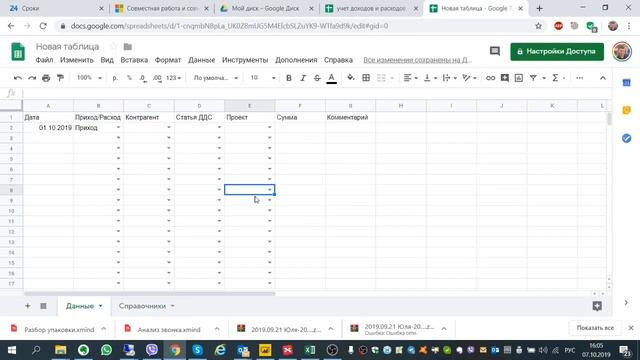
Task: Open the More toolbar options ellipsis
Action: coord(580,78)
